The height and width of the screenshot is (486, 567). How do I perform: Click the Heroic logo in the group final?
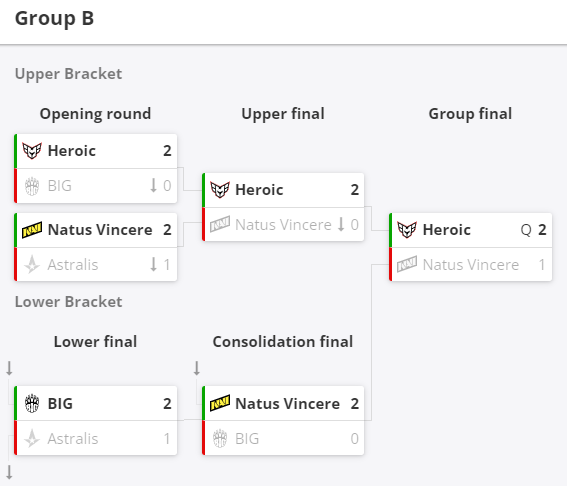407,230
